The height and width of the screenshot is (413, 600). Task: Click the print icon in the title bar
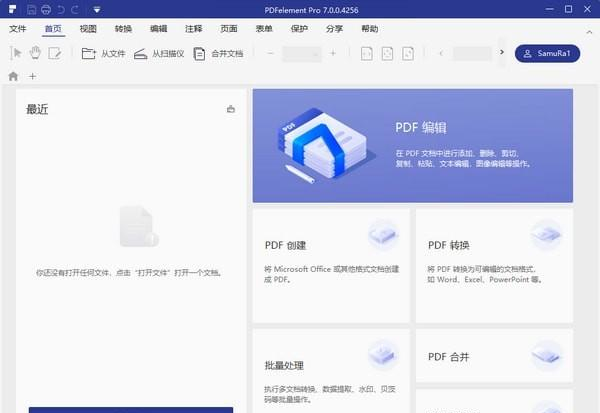tap(46, 10)
